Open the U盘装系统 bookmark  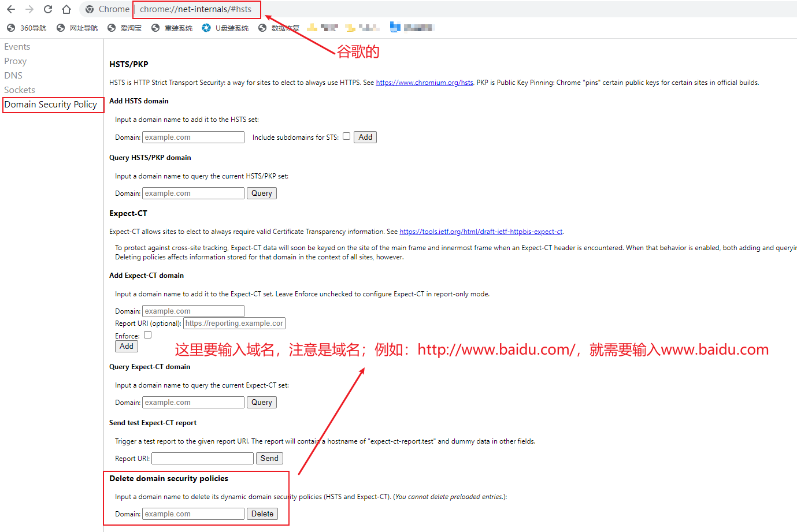(x=225, y=28)
